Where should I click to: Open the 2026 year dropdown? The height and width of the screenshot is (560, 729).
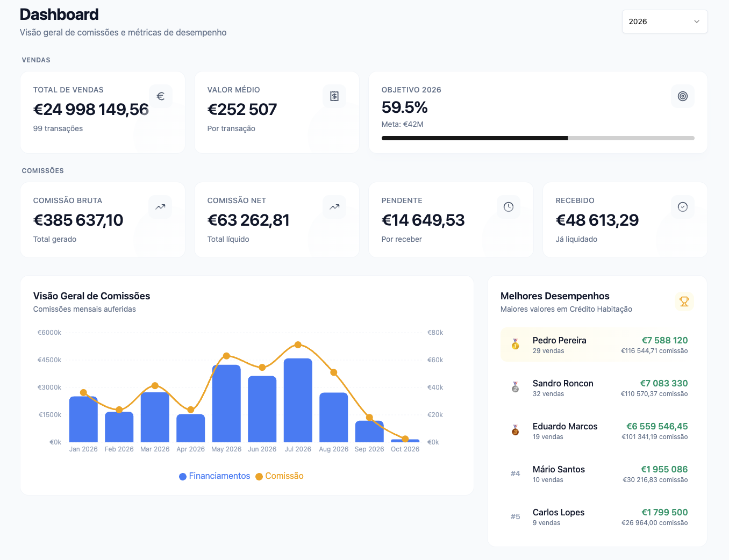tap(665, 21)
